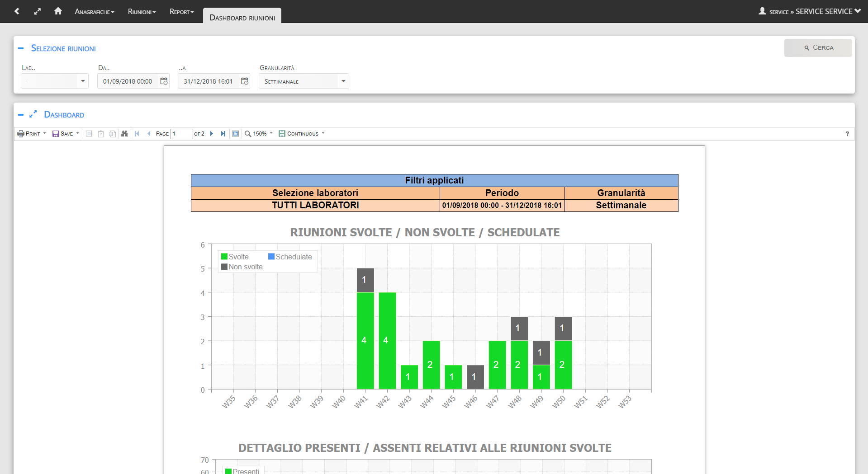This screenshot has height=474, width=868.
Task: Collapse the Dashboard panel
Action: pos(21,115)
